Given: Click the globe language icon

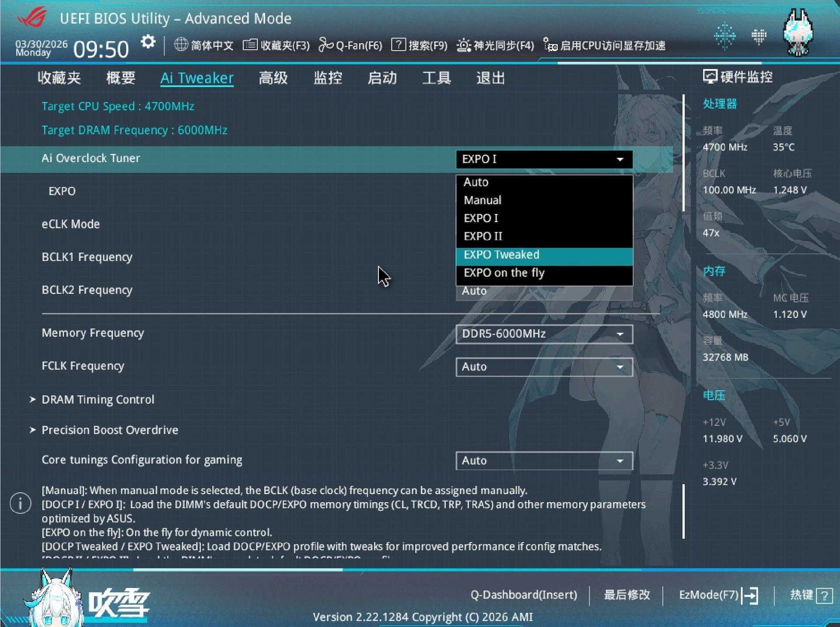Looking at the screenshot, I should pyautogui.click(x=181, y=45).
